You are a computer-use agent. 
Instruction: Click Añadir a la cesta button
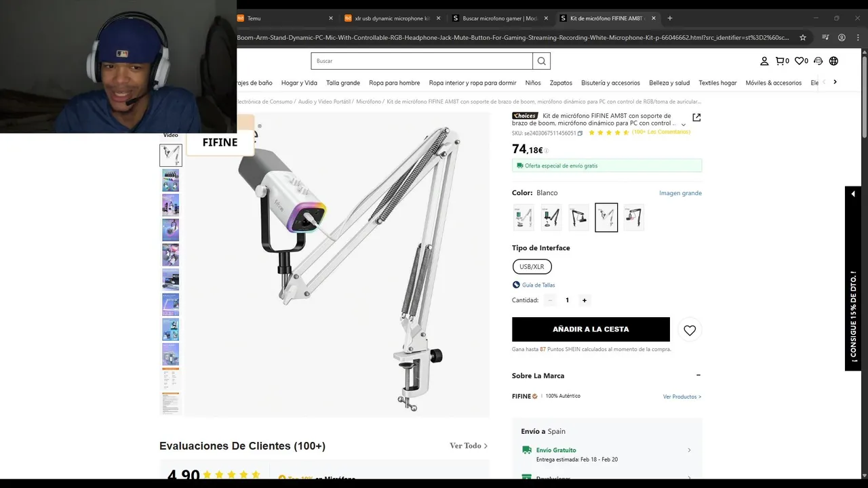(x=591, y=329)
